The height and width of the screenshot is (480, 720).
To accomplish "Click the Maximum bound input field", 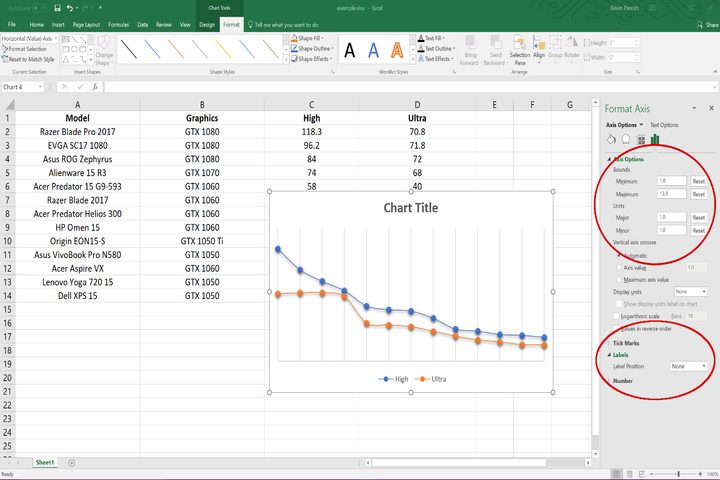I will click(x=672, y=194).
